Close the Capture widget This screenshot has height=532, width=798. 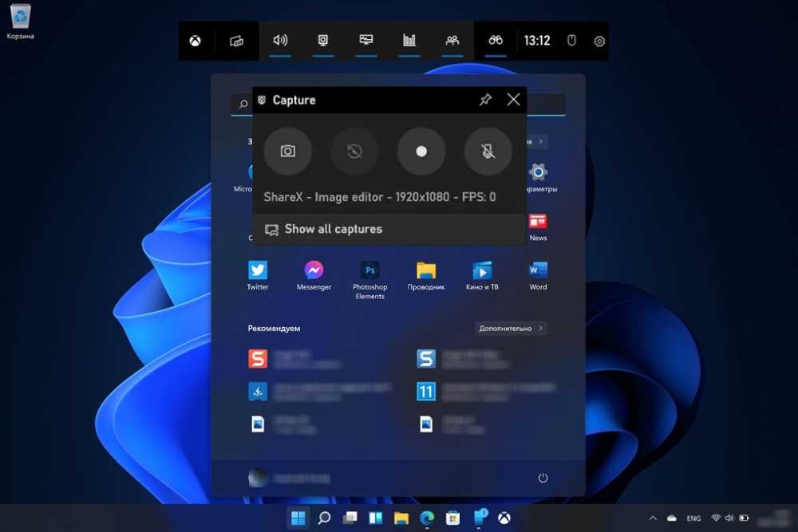(513, 100)
